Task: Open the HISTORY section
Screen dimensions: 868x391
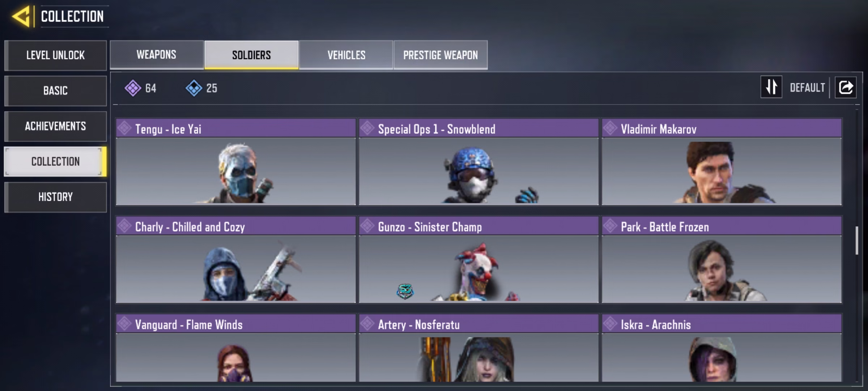Action: click(55, 197)
